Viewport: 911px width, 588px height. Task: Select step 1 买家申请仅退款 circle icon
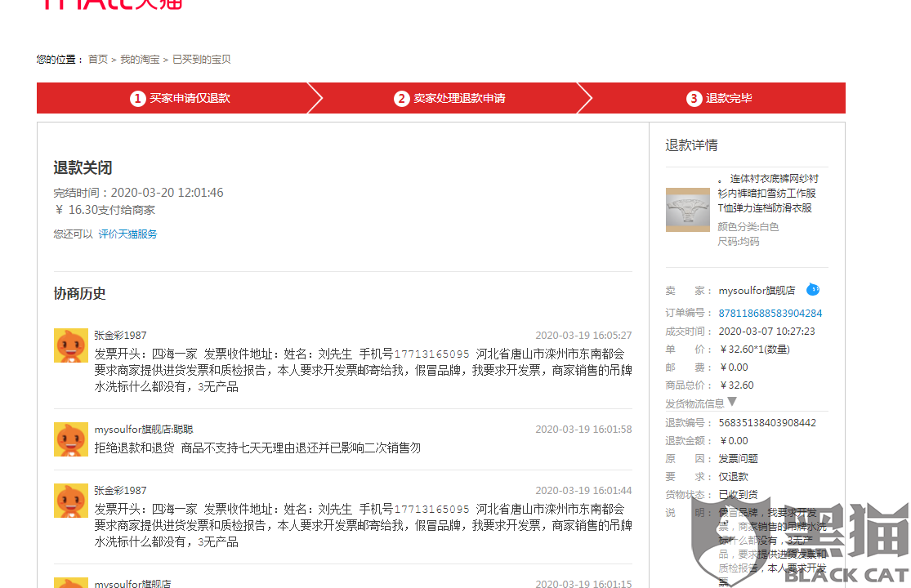(x=139, y=98)
